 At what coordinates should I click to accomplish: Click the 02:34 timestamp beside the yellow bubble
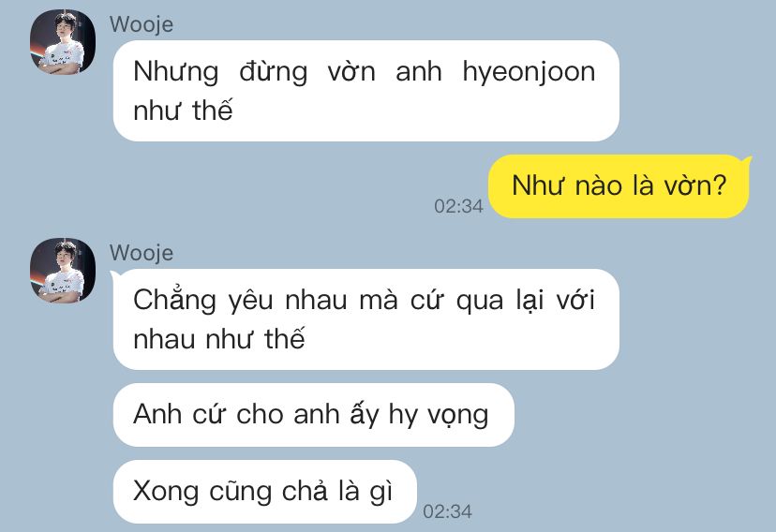[459, 206]
